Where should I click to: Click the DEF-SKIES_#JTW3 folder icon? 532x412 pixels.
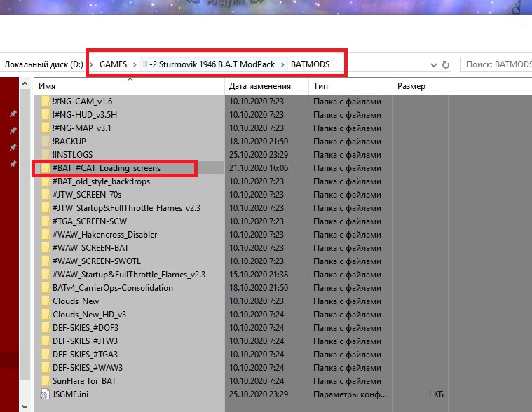tap(46, 341)
